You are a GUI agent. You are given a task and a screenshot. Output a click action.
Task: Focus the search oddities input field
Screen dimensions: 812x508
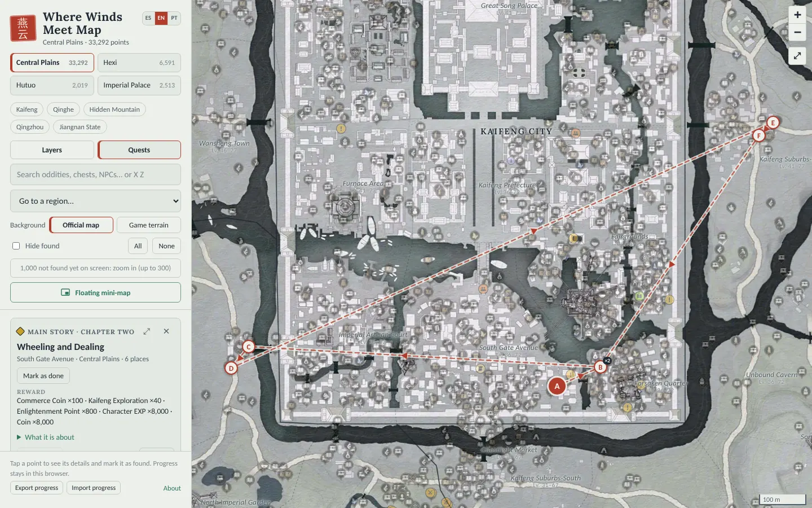(x=95, y=174)
